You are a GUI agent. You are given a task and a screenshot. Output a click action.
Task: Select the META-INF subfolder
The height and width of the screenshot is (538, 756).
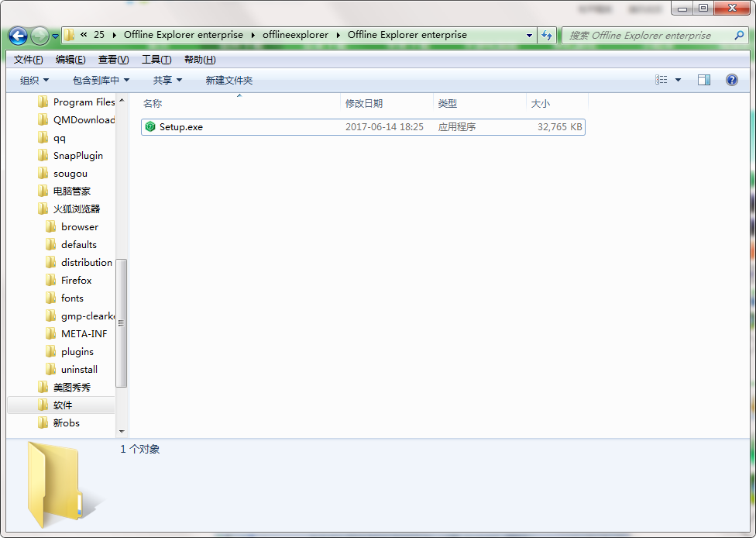click(x=76, y=334)
